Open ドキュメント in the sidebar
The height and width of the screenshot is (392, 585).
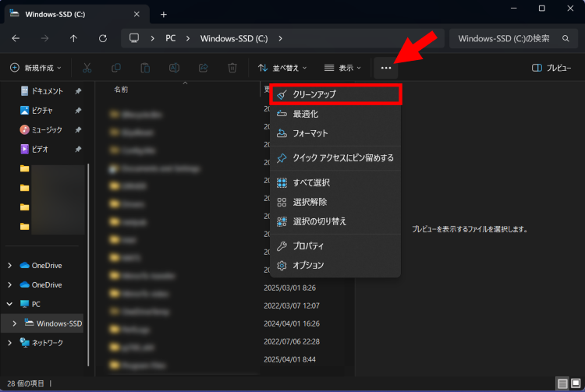[42, 91]
